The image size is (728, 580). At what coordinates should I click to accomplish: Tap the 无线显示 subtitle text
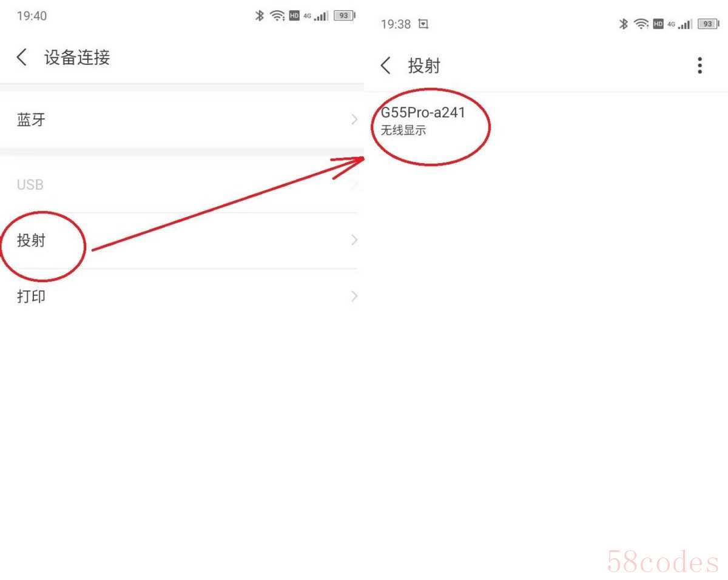coord(403,130)
